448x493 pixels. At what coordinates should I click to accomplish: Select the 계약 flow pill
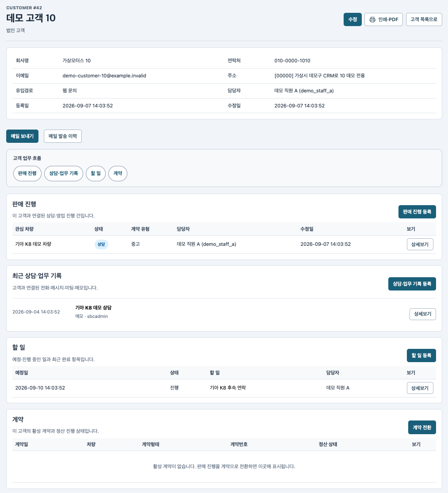[x=118, y=174]
